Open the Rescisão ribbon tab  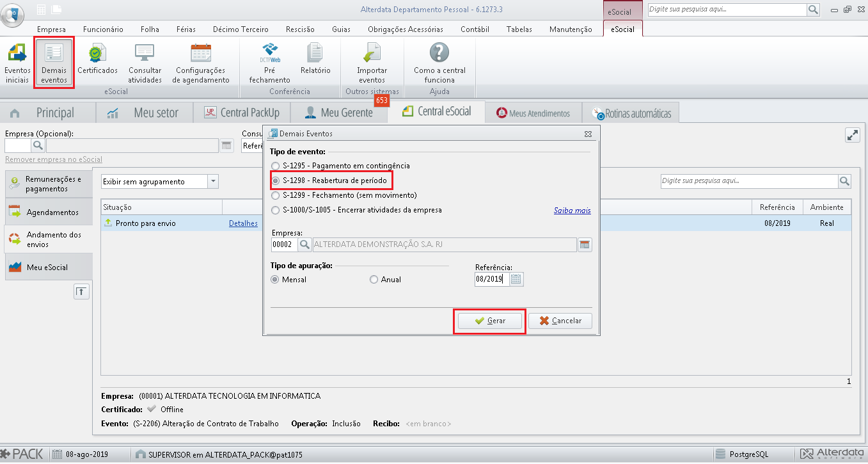(x=300, y=29)
